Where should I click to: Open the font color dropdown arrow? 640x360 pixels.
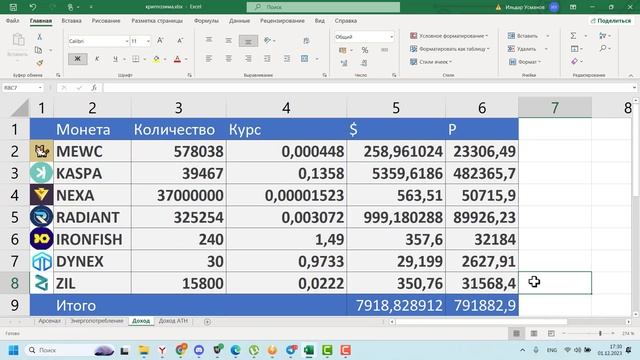186,59
